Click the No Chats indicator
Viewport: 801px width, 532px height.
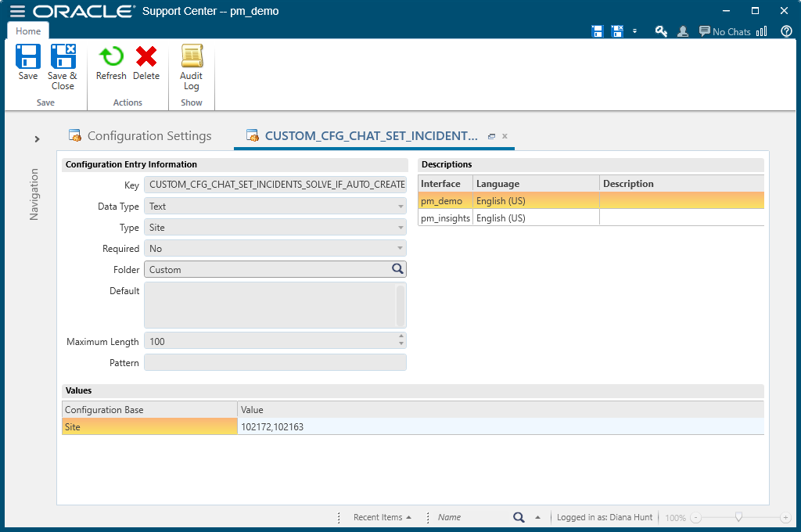tap(724, 32)
